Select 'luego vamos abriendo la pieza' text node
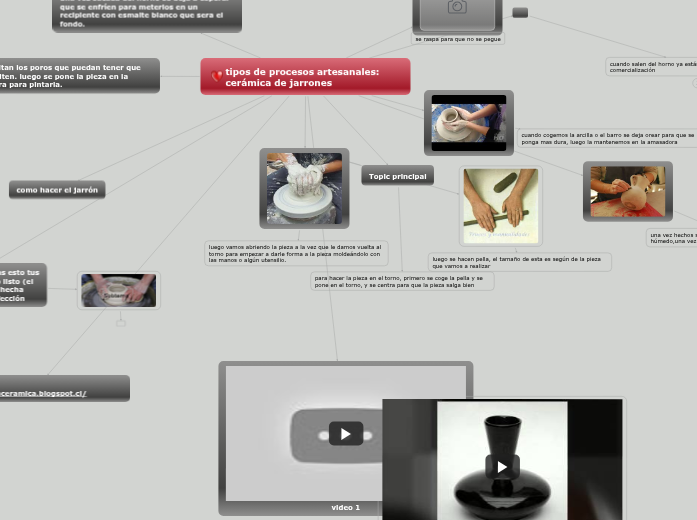This screenshot has height=520, width=697. point(295,252)
